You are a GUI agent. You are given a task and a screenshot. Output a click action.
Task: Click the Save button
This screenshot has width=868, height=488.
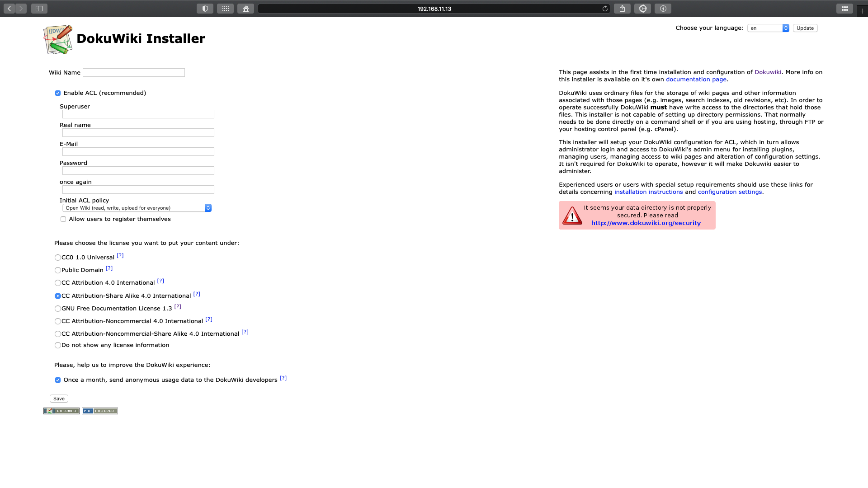[x=59, y=399]
